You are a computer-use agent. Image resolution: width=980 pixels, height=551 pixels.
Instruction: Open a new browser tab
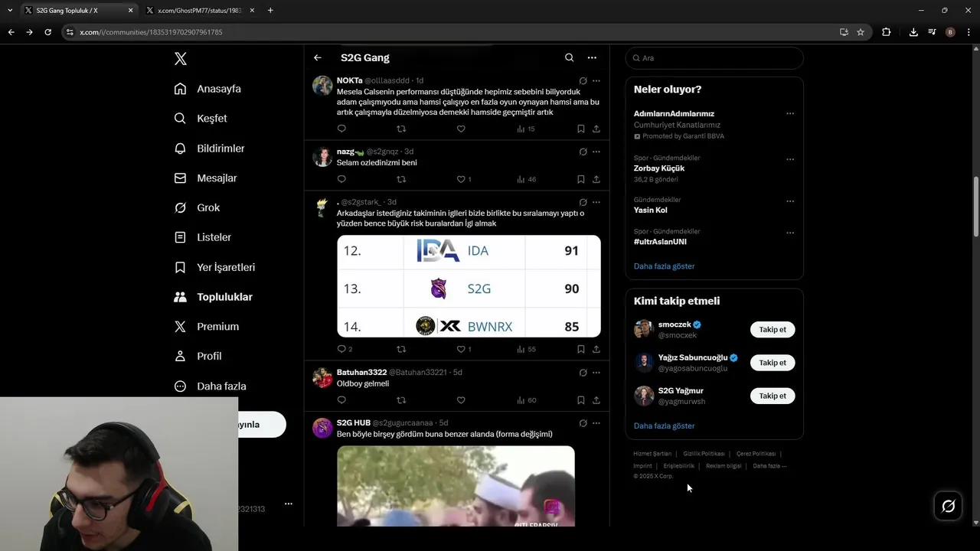[x=270, y=10]
